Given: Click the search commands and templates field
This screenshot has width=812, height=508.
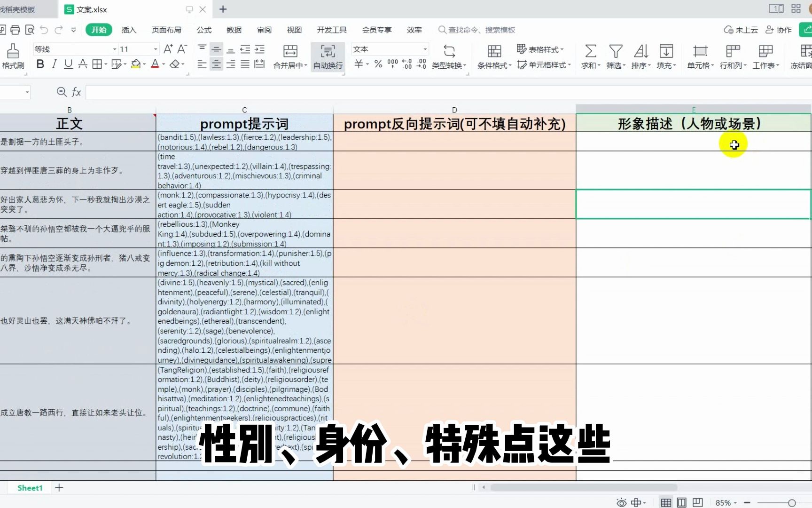Looking at the screenshot, I should click(477, 30).
